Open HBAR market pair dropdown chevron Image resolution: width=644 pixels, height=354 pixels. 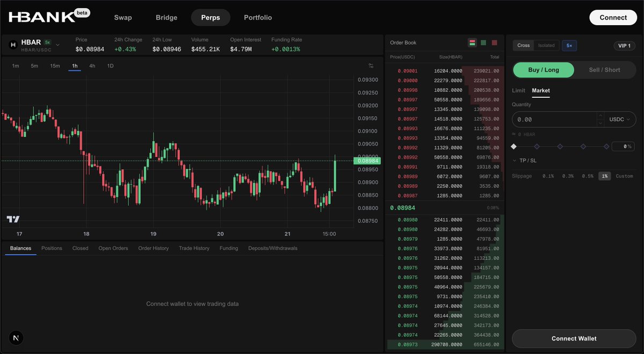pyautogui.click(x=57, y=44)
